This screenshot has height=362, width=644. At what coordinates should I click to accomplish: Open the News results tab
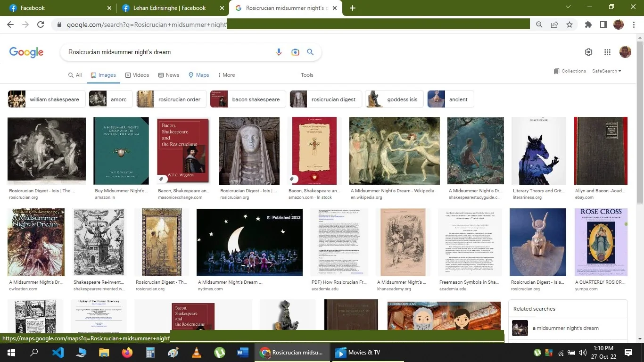pyautogui.click(x=169, y=75)
